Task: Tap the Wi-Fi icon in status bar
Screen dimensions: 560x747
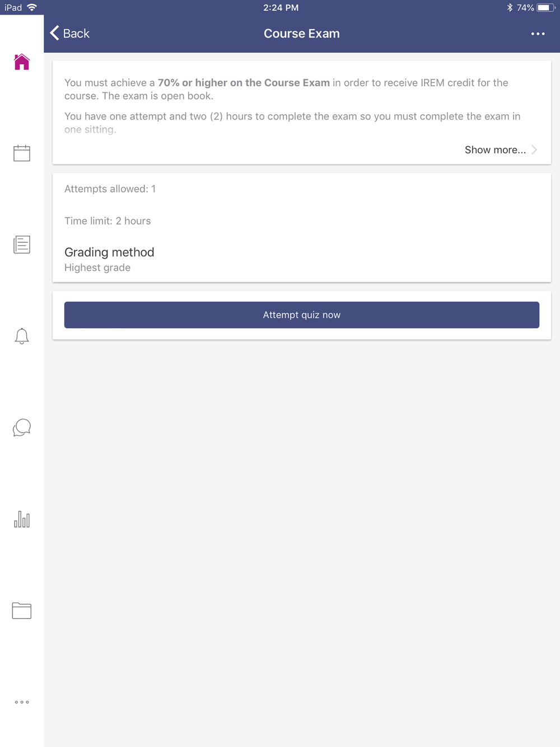Action: point(32,7)
